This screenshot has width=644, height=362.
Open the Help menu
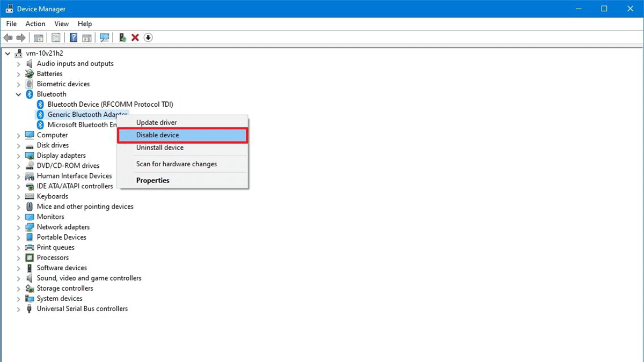pyautogui.click(x=85, y=24)
